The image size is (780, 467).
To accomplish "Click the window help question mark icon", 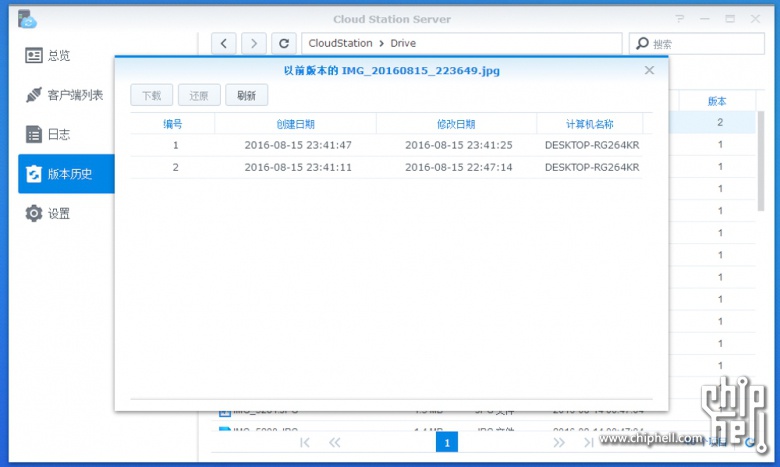I will pos(680,19).
